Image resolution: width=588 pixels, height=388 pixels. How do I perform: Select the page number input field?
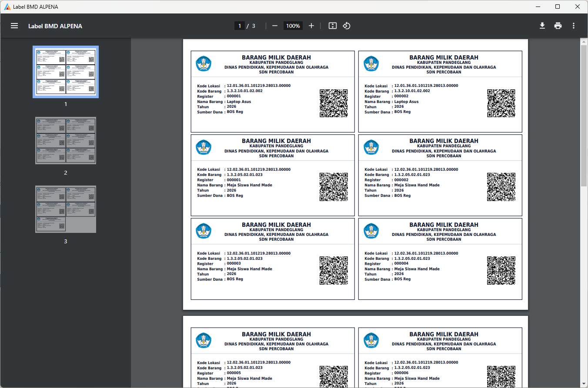239,26
